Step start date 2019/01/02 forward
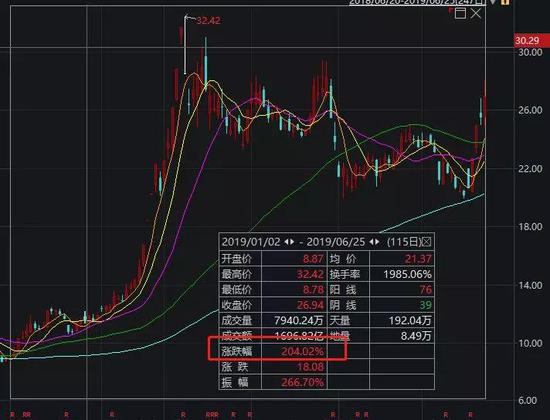Viewport: 550px width, 420px height. click(x=292, y=242)
